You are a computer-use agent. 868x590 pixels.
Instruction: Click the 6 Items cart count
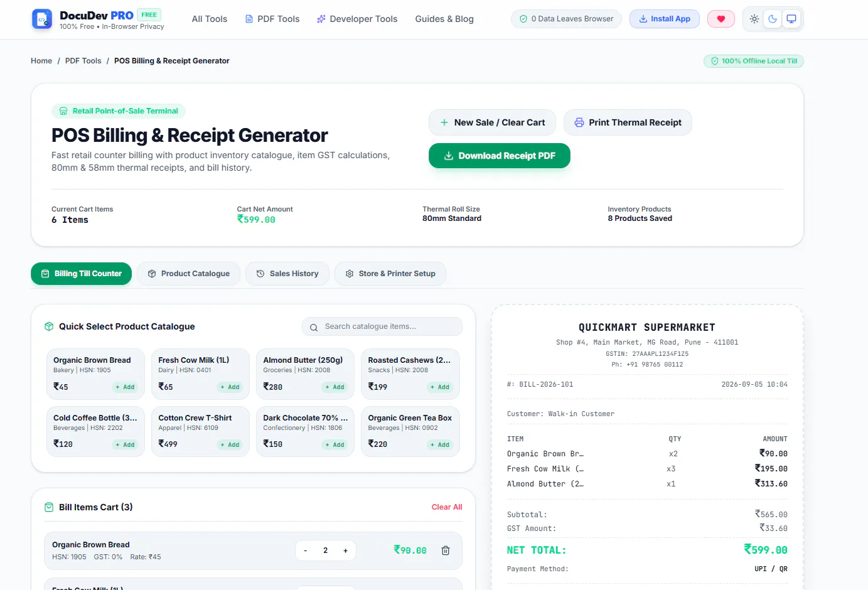tap(70, 220)
